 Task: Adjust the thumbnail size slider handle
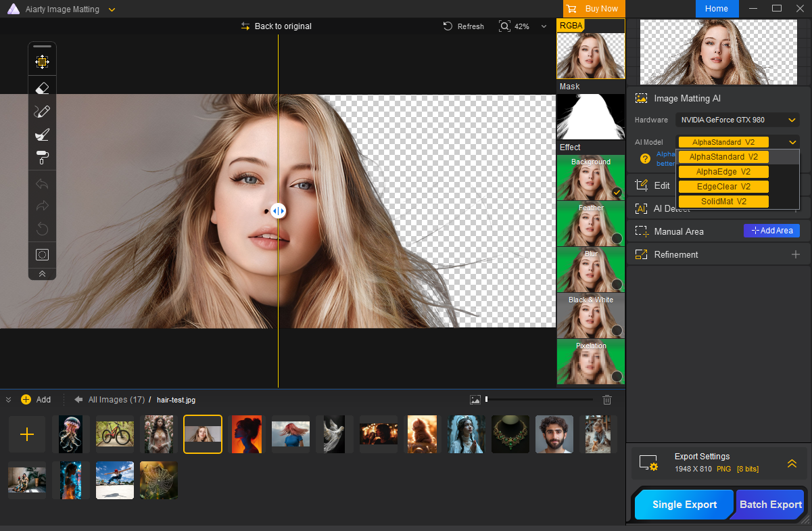[x=486, y=400]
